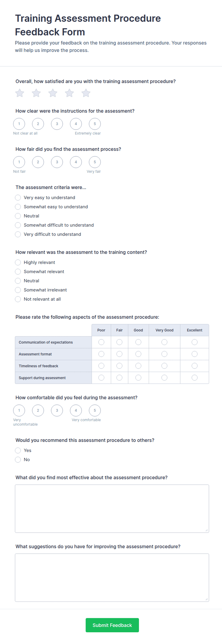Select the fourth satisfaction star
This screenshot has width=222, height=644.
point(69,93)
